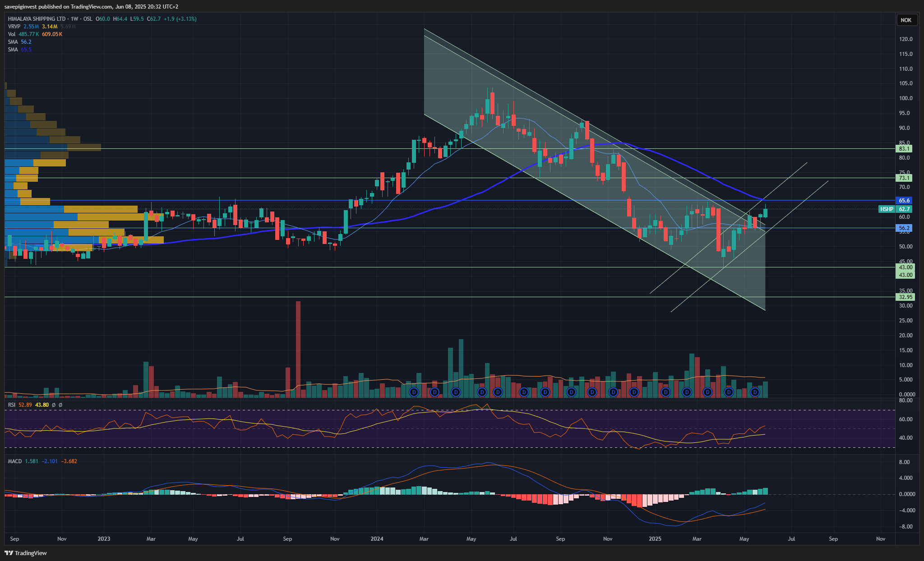Click the low price L59.5 in legend
This screenshot has height=561, width=924.
coord(138,19)
